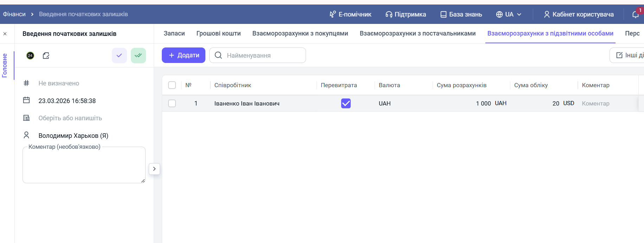
Task: Click the E-помічник assistant icon
Action: tap(333, 14)
